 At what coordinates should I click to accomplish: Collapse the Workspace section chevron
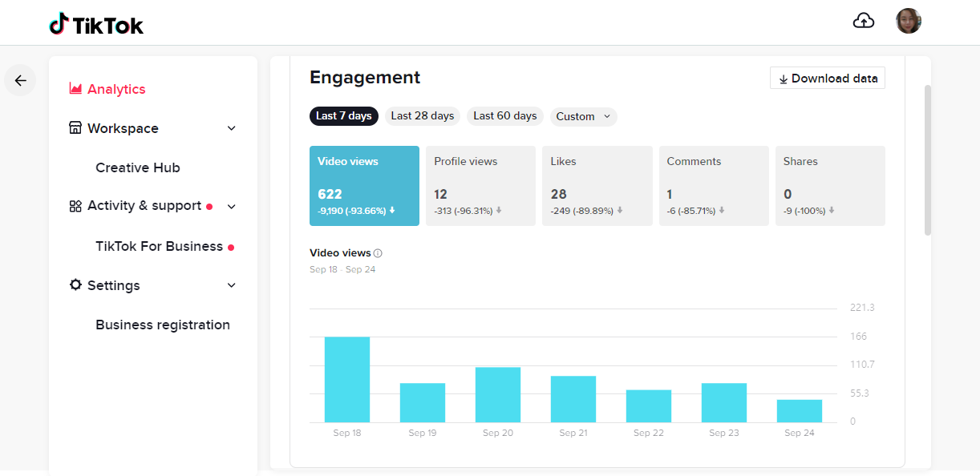coord(232,128)
